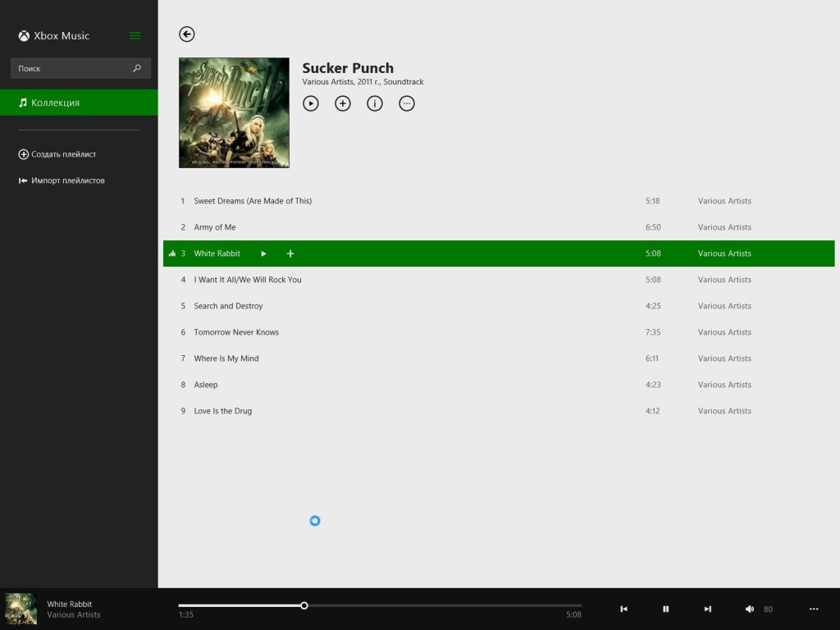
Task: Pause the current playback
Action: point(665,609)
